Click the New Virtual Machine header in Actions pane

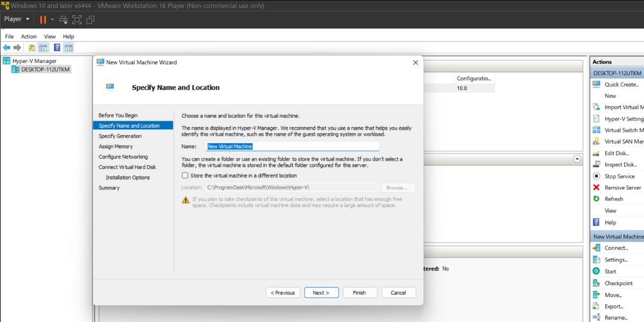coord(617,237)
